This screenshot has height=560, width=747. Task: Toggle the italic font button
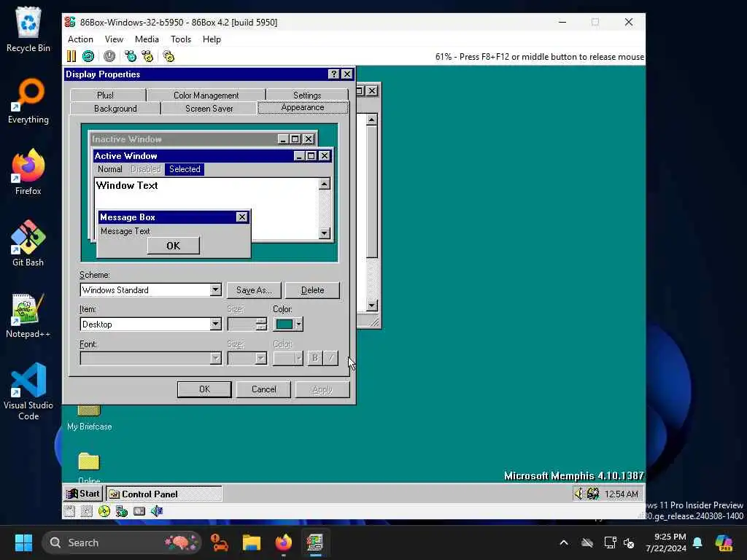click(330, 358)
